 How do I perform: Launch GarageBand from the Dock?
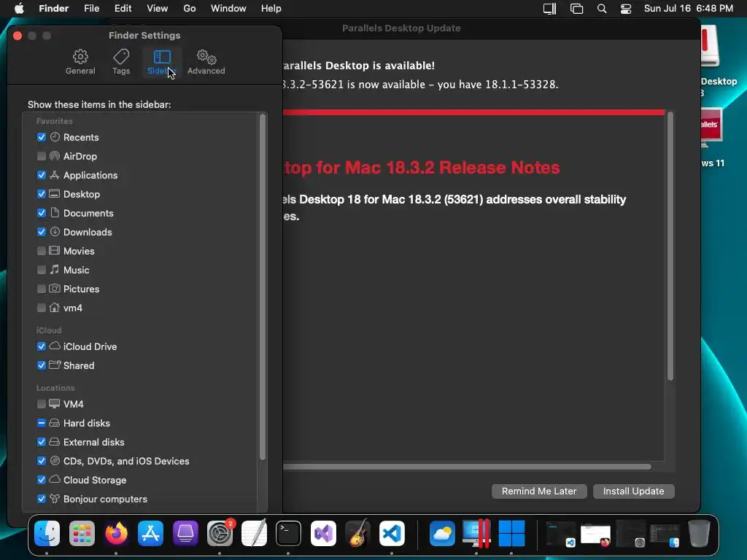[x=357, y=533]
